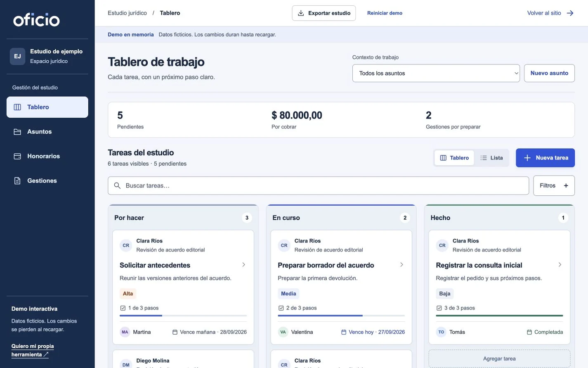
Task: Click the plus icon in Filtros
Action: click(x=566, y=186)
